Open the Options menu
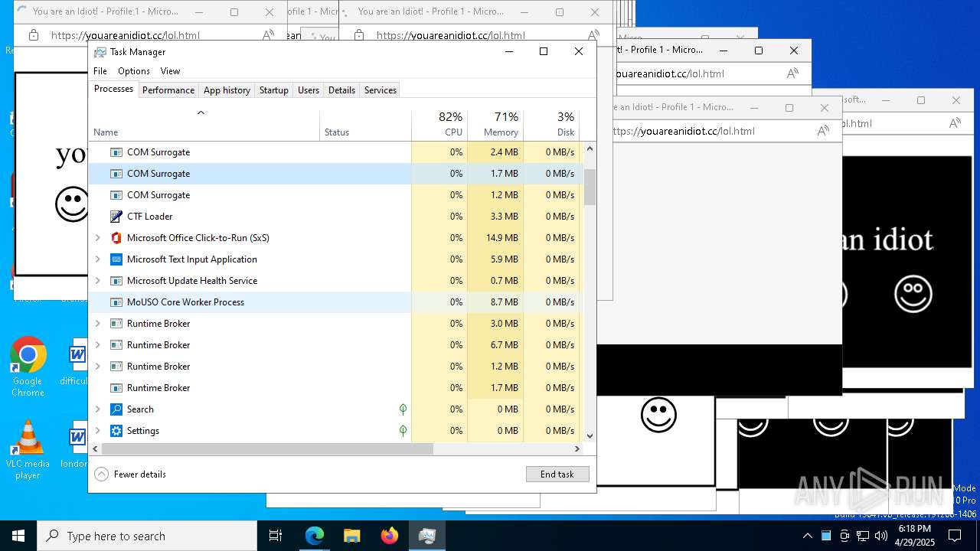 point(134,71)
